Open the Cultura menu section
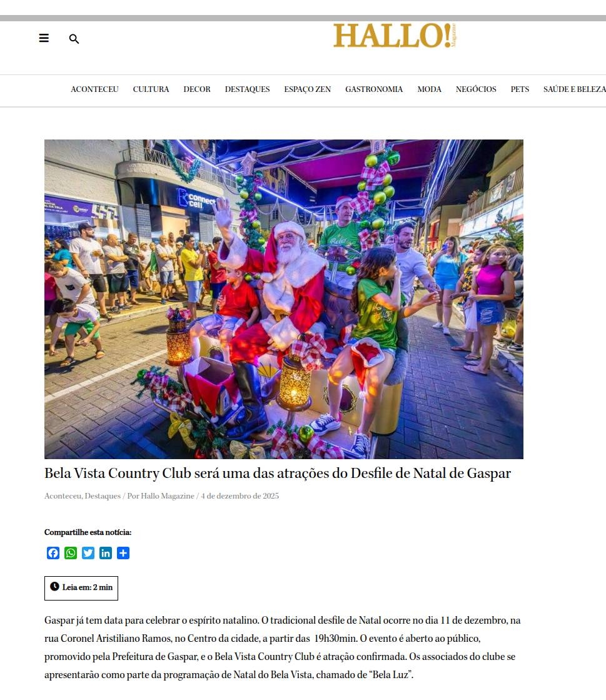 (x=151, y=89)
